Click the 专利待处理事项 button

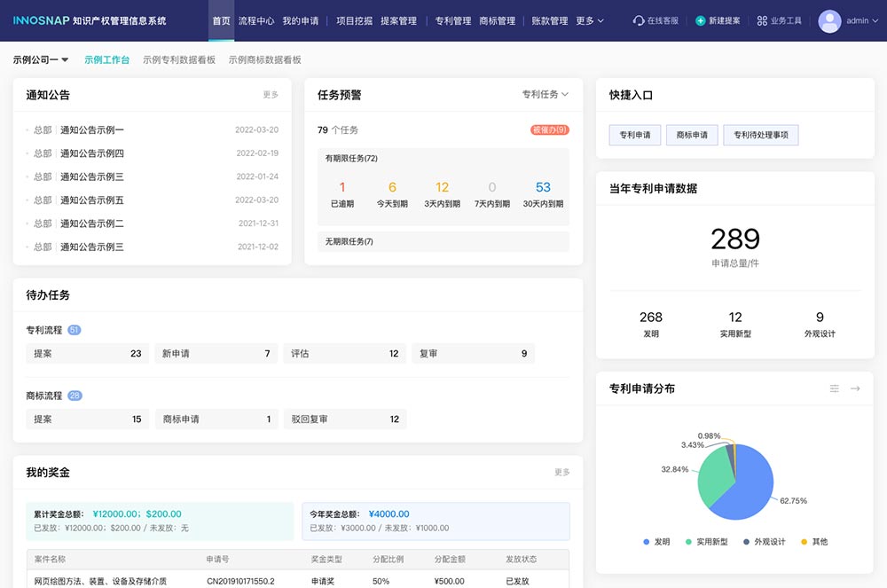[760, 135]
